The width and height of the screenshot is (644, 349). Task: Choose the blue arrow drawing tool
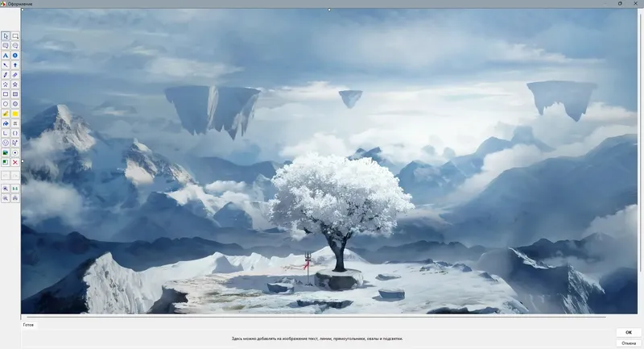pos(15,65)
